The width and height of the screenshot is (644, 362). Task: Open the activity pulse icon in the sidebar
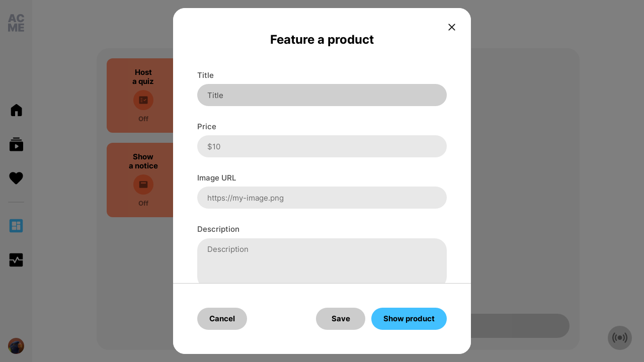pyautogui.click(x=16, y=260)
